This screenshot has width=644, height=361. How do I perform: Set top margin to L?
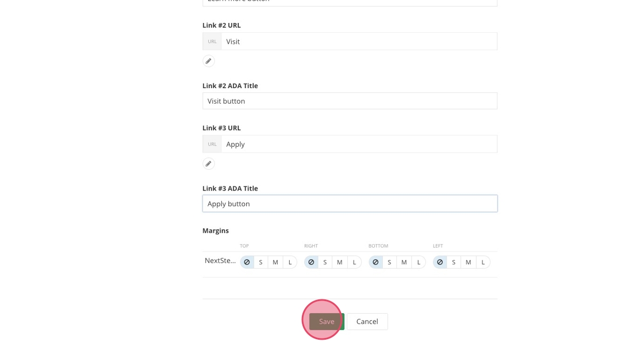[290, 262]
